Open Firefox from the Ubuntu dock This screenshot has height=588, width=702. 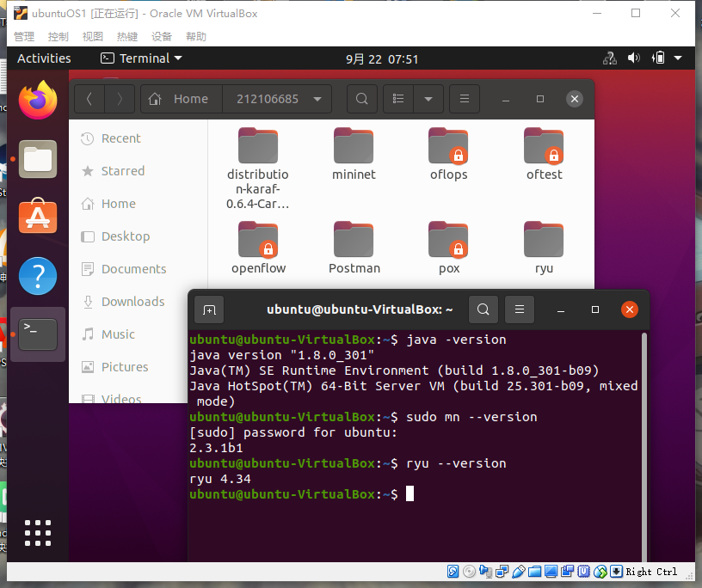(x=38, y=100)
